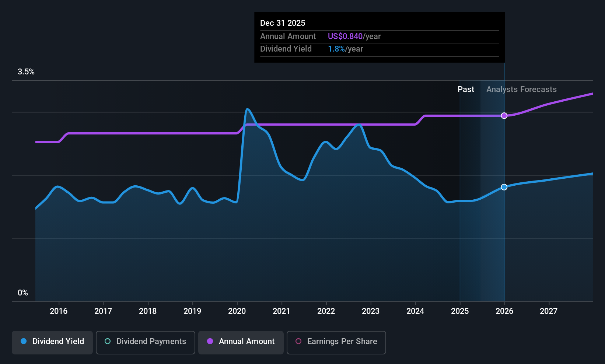This screenshot has height=364, width=605.
Task: Click the US$0.840/year tooltip value
Action: point(354,36)
